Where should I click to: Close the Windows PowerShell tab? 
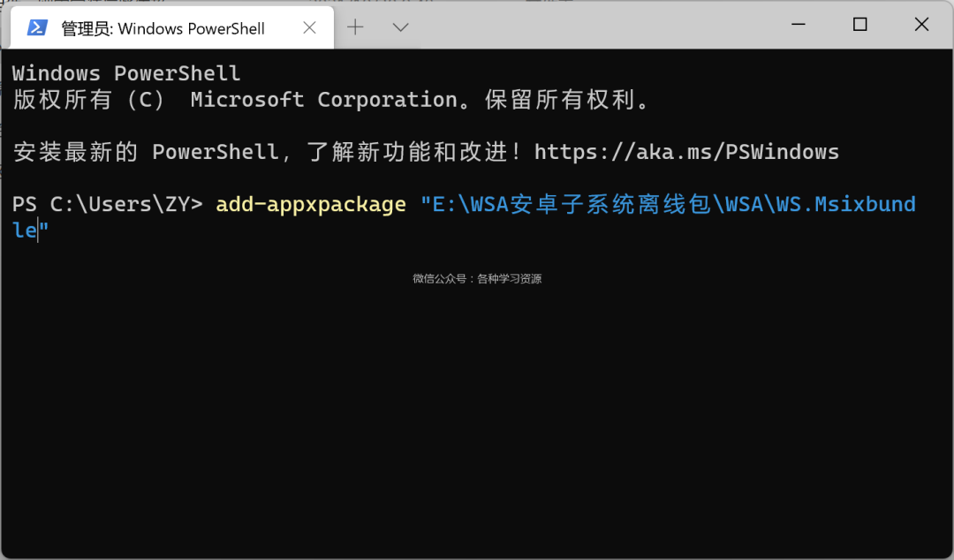(310, 27)
